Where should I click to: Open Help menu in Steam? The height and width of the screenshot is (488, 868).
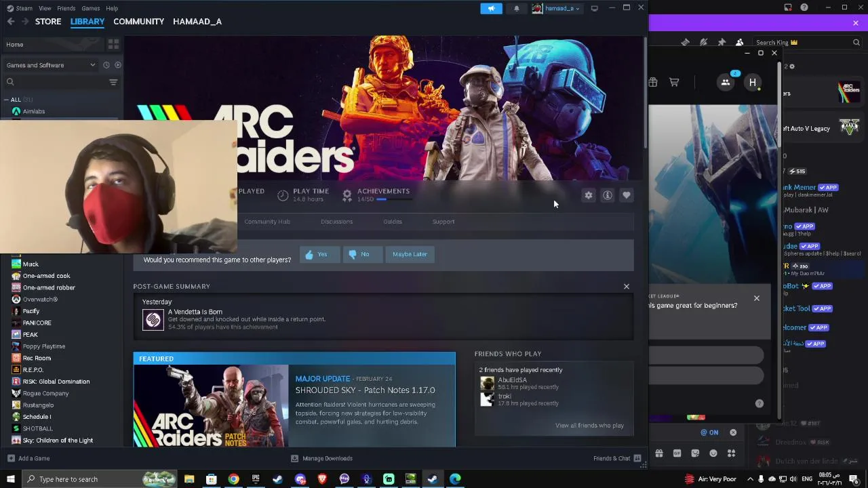[x=112, y=8]
